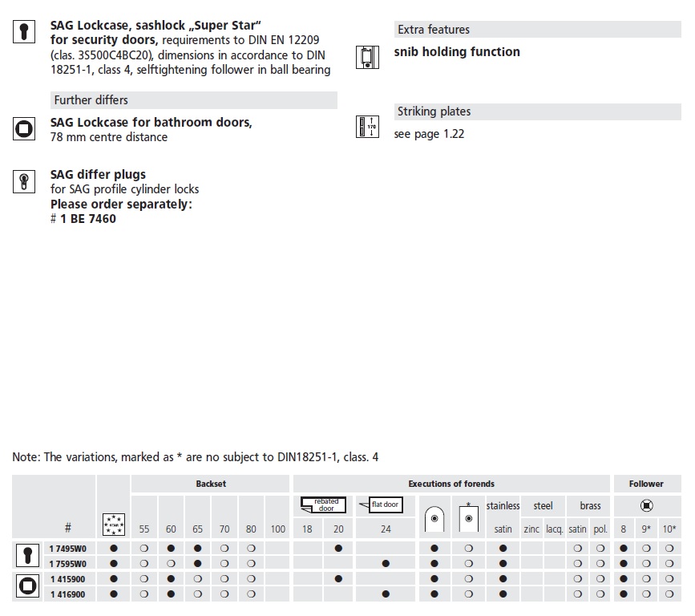Viewport: 695px width, 616px height.
Task: Click the bathroom lock icon beside bathroom doors heading
Action: 24,128
